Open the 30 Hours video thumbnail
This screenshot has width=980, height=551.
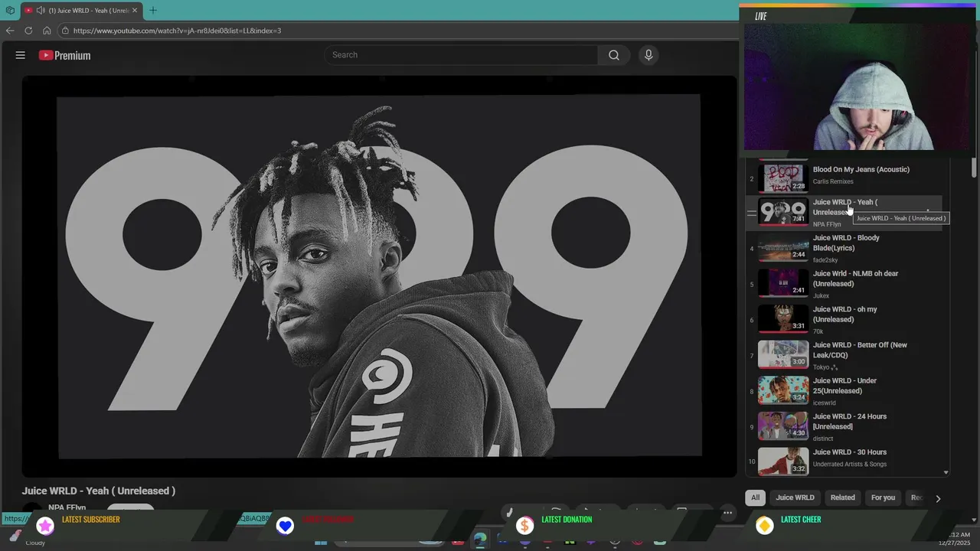click(783, 461)
